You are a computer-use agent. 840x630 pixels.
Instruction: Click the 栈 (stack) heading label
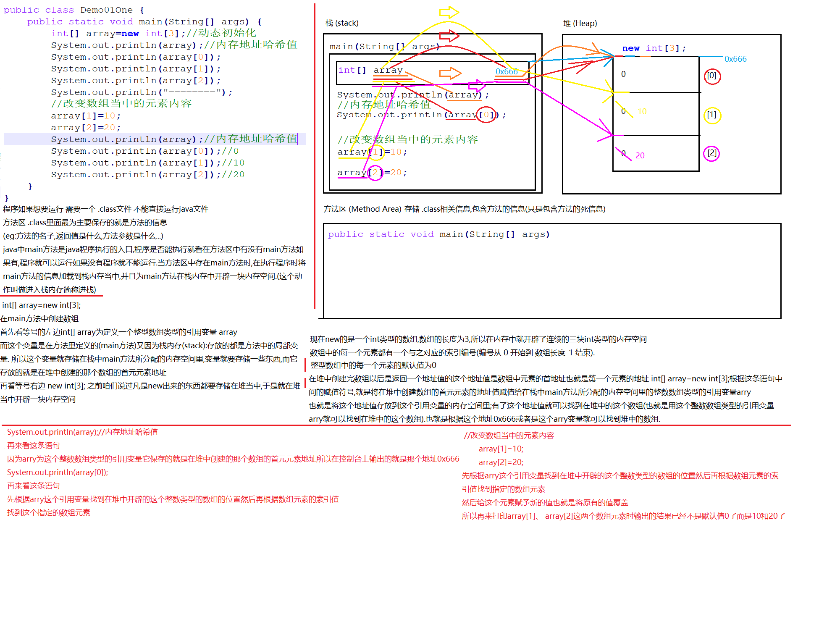coord(342,23)
